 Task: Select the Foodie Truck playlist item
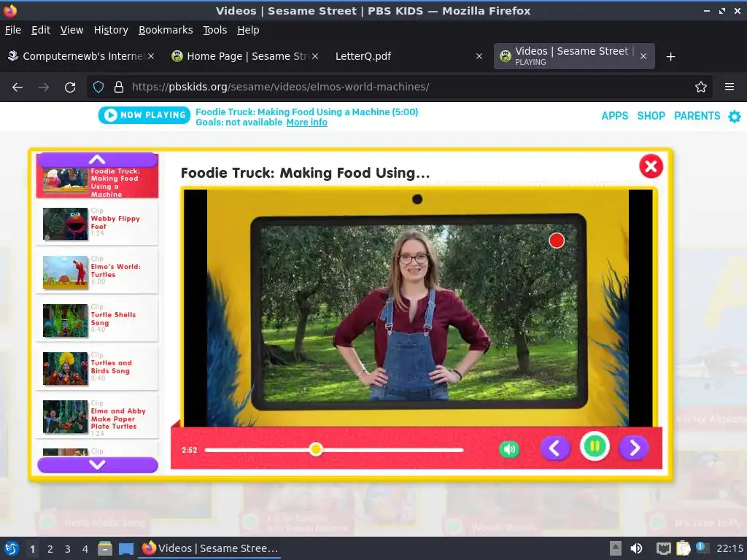click(97, 182)
